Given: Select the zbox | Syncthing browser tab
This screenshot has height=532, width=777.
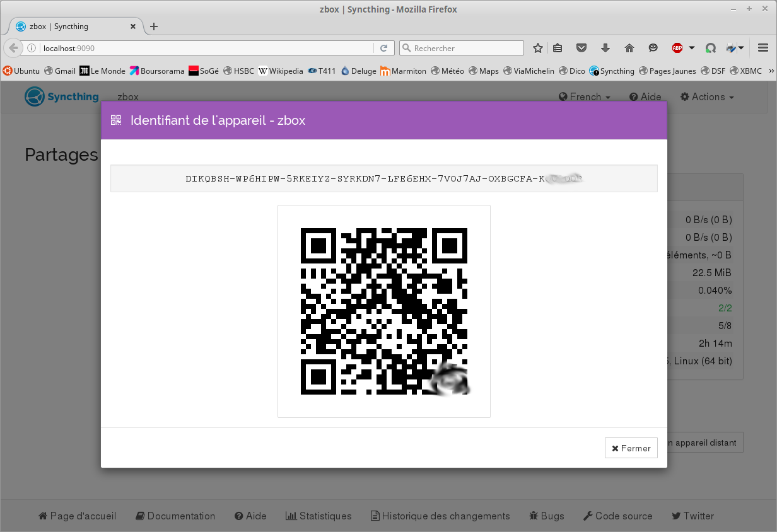Looking at the screenshot, I should coord(69,26).
